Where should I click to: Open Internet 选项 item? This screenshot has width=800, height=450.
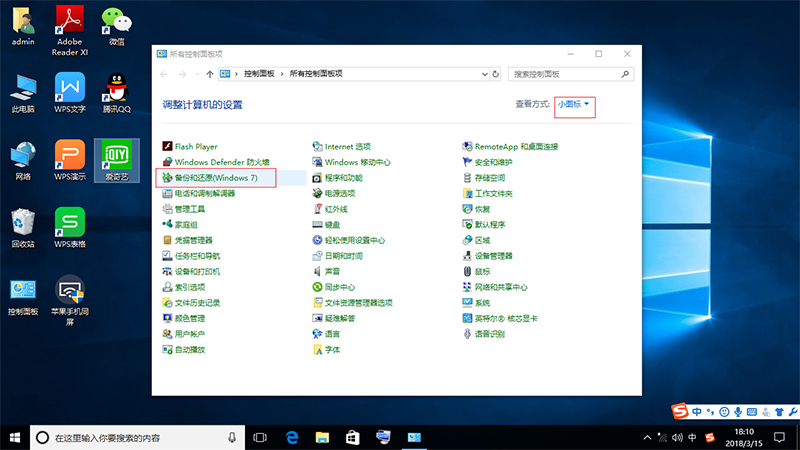point(341,146)
